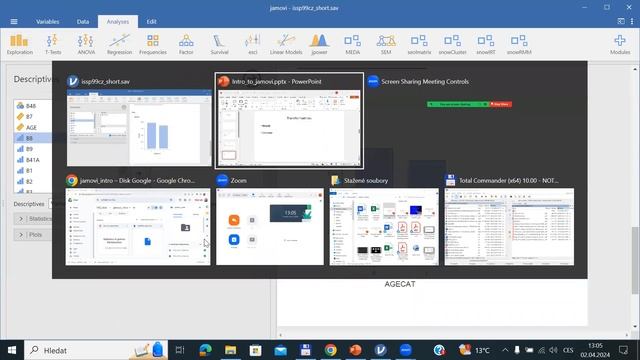The width and height of the screenshot is (640, 360).
Task: Show hidden system tray icons
Action: coord(505,350)
